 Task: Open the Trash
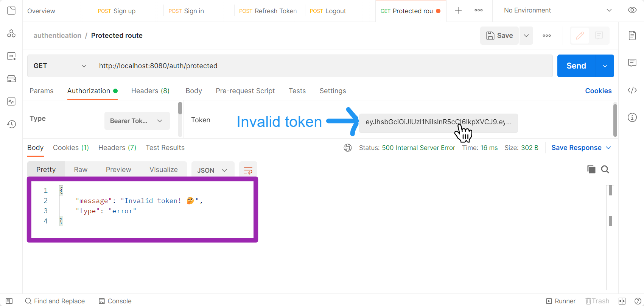[597, 301]
